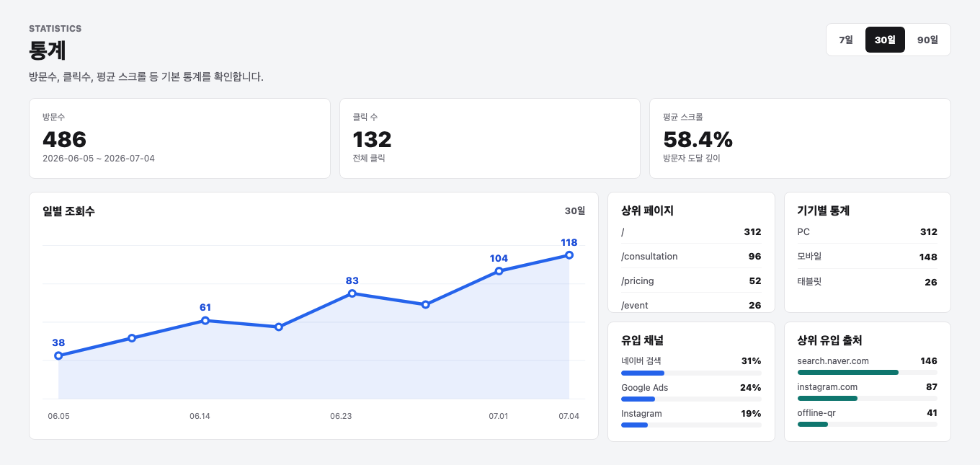Click the chart data point labeled 118
The height and width of the screenshot is (465, 980).
point(569,255)
